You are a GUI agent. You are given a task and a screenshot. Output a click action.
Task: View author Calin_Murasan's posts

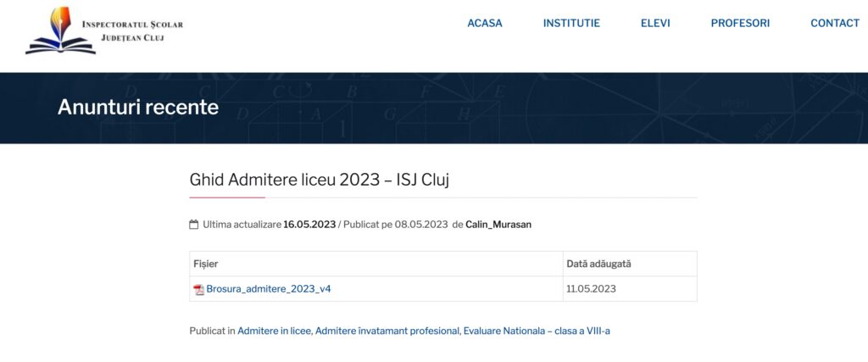point(498,225)
